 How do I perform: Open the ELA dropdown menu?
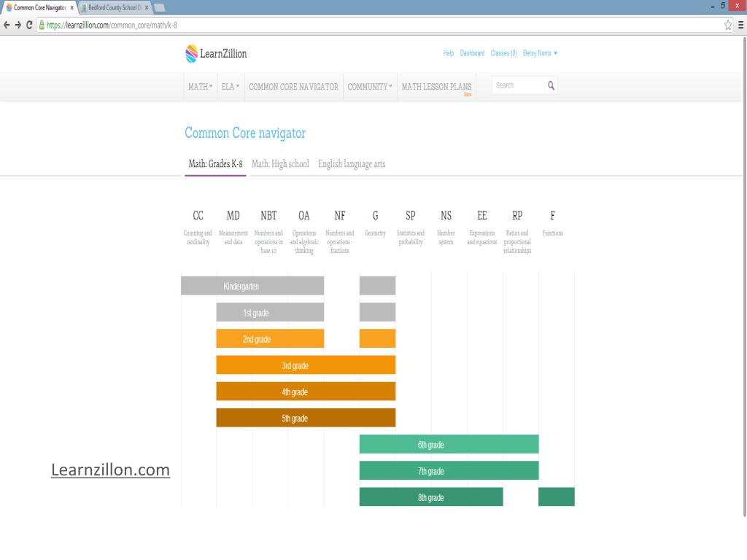tap(230, 87)
